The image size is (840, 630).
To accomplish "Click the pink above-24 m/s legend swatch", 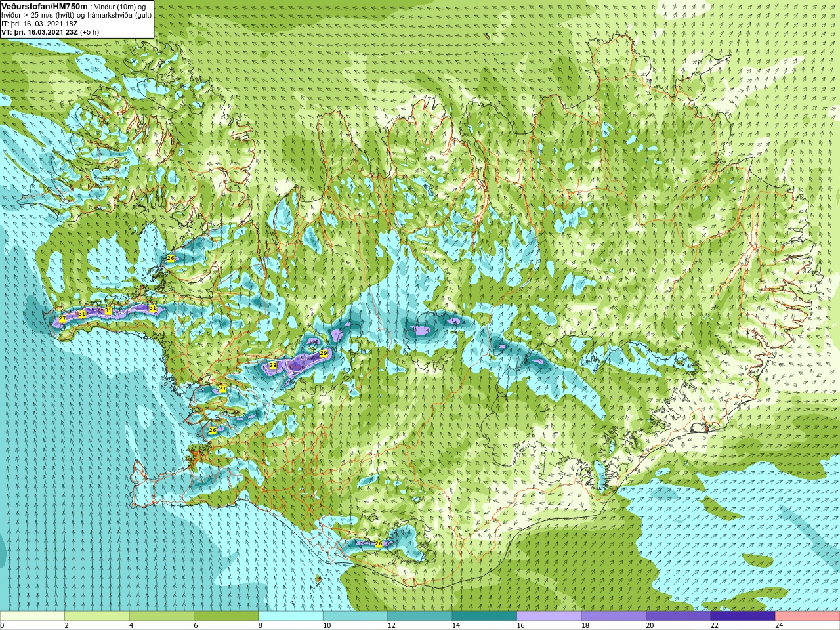I will pyautogui.click(x=808, y=616).
